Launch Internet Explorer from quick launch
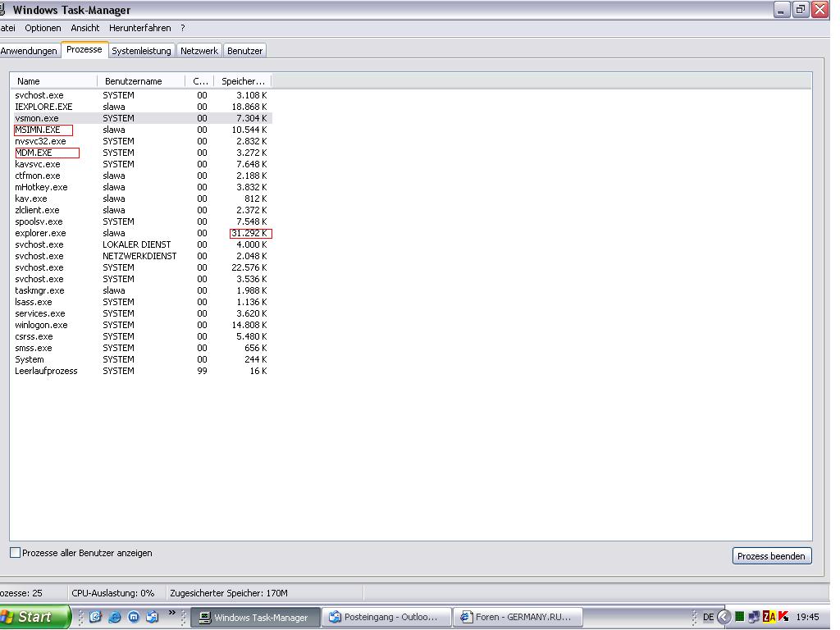 coord(114,617)
